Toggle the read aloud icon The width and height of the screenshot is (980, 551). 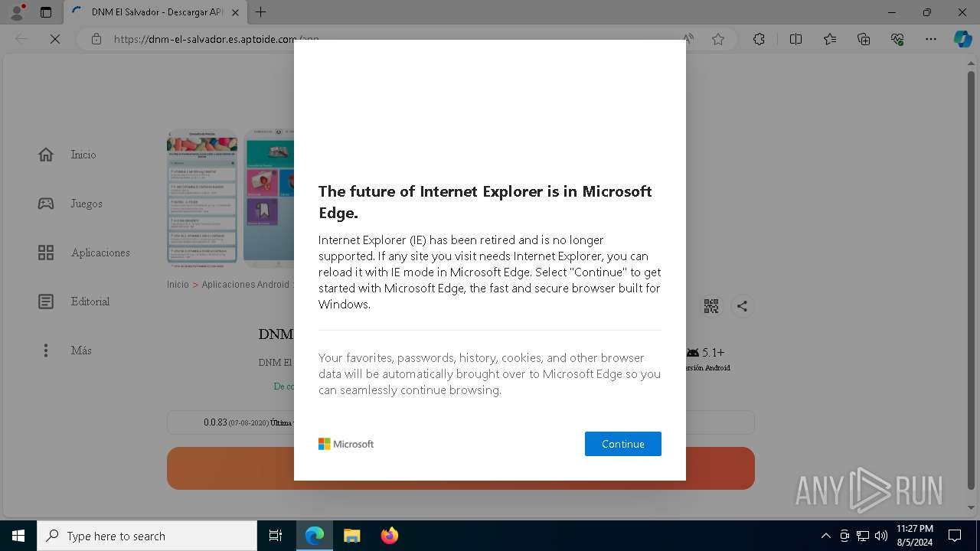click(x=688, y=39)
